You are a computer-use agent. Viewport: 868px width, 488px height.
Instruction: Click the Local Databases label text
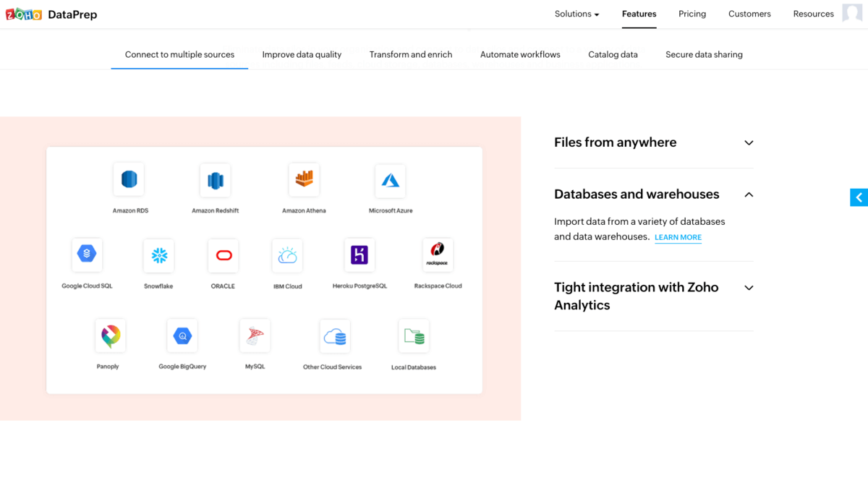pyautogui.click(x=414, y=367)
